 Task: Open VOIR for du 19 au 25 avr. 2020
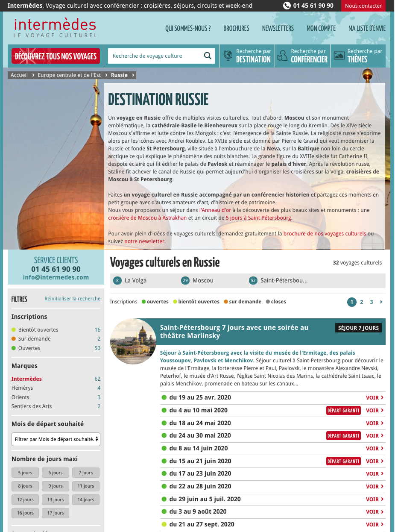(x=375, y=397)
